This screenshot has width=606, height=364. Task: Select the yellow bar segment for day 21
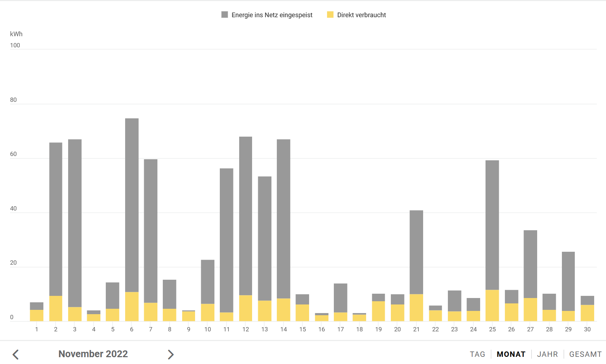click(x=416, y=308)
